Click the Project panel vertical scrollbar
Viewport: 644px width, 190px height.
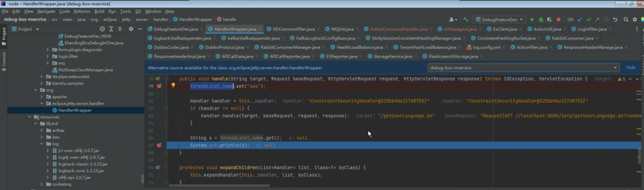coord(143,179)
